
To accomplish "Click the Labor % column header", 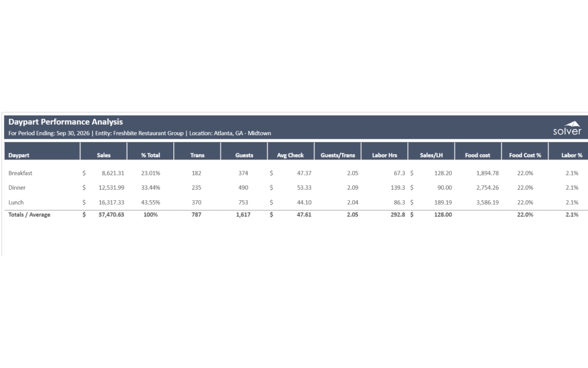I will pos(571,155).
